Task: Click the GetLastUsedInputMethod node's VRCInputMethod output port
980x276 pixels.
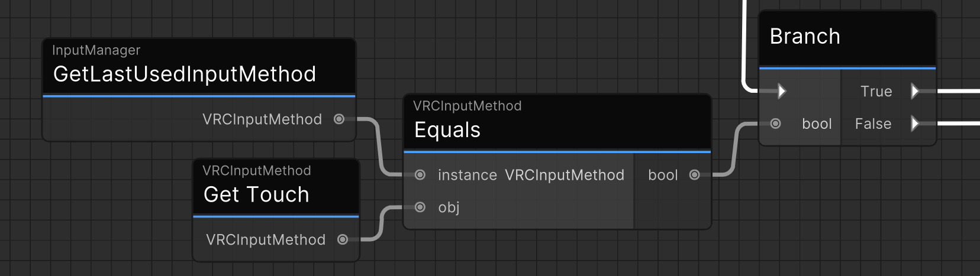Action: 339,119
